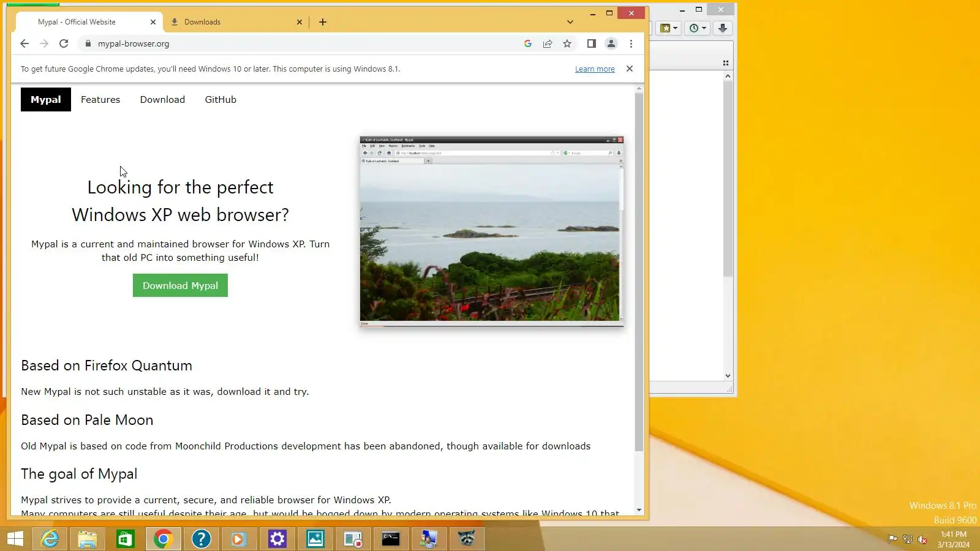Reload the Mypal page
Screen dimensions: 980x551
(64, 43)
